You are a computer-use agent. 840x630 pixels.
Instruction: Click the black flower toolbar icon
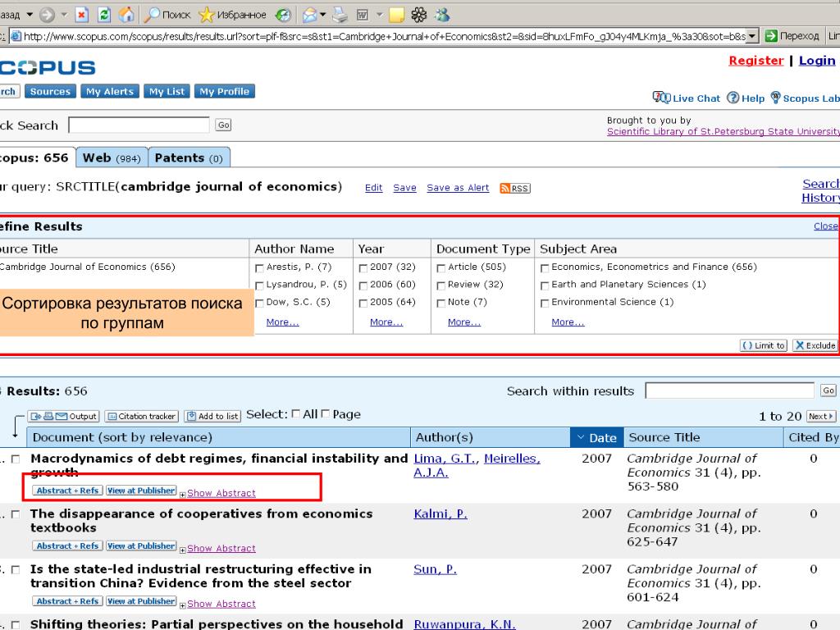tap(419, 15)
